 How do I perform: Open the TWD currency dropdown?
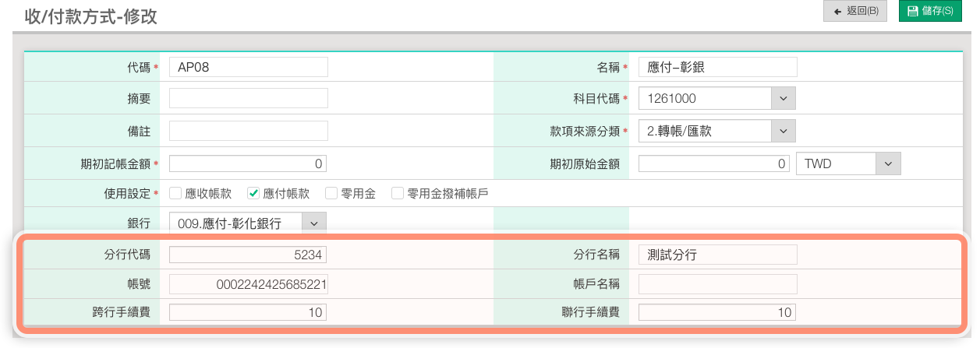coord(887,163)
